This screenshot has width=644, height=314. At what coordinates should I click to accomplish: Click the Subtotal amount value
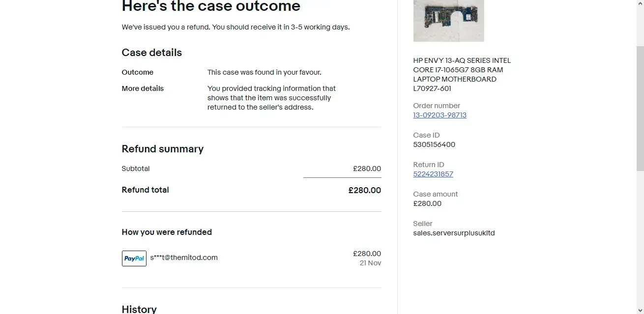367,169
